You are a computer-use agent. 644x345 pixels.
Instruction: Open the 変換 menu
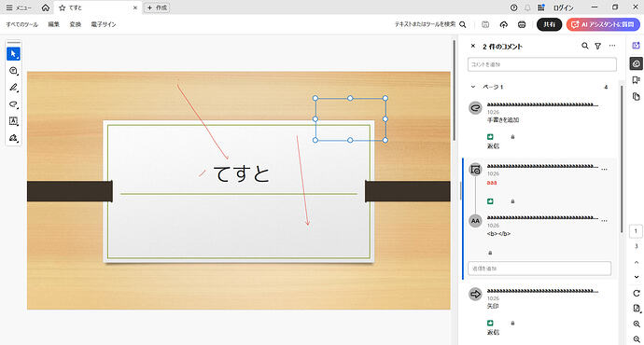[x=76, y=24]
